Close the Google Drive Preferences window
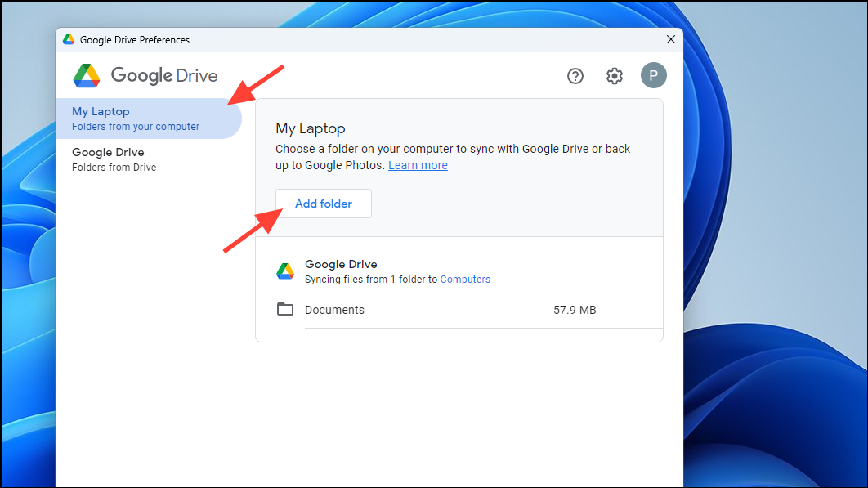The image size is (868, 488). point(670,39)
